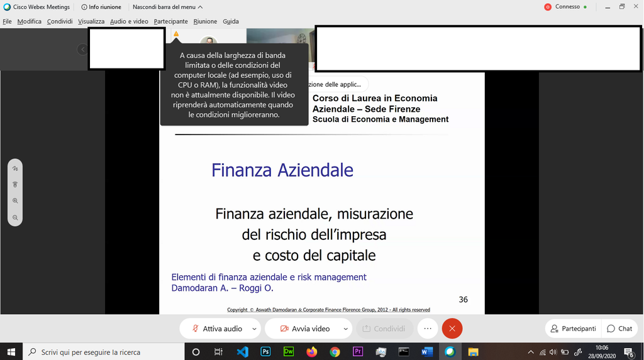Image resolution: width=644 pixels, height=360 pixels.
Task: Click the network Wi-Fi tray icon
Action: [x=543, y=352]
